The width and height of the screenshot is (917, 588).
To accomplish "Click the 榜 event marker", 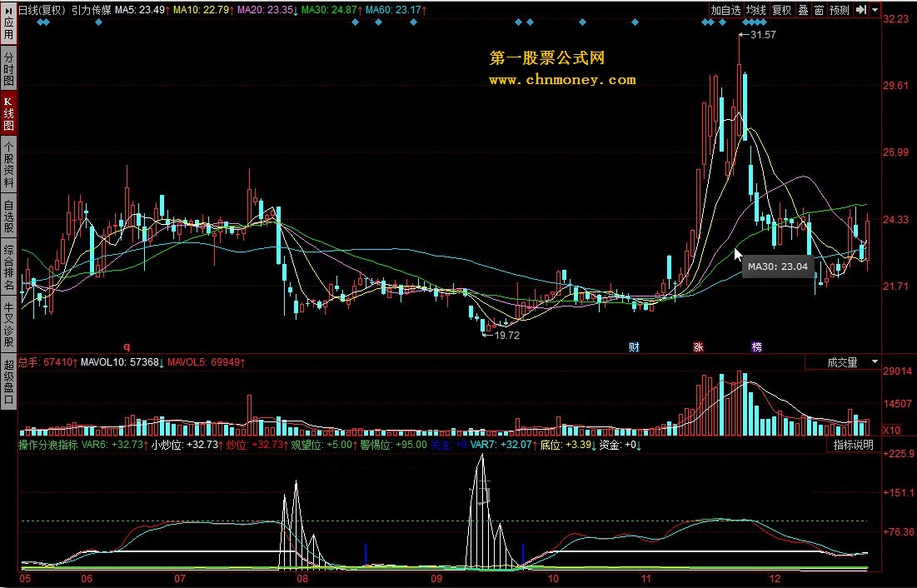I will point(757,347).
